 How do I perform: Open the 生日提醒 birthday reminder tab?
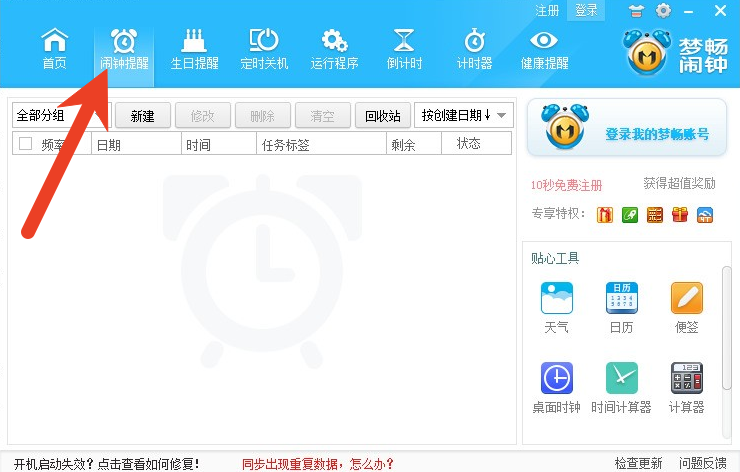[194, 50]
